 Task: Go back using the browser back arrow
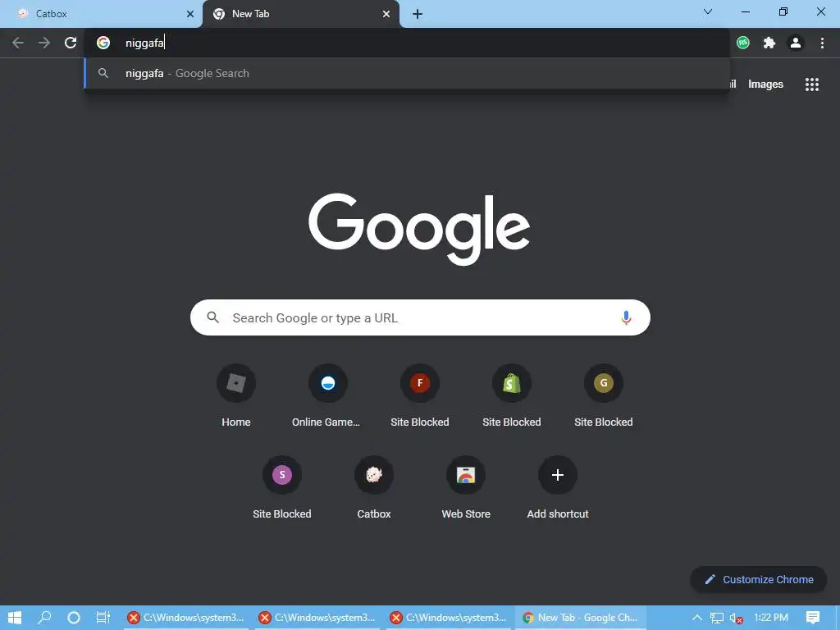coord(18,43)
